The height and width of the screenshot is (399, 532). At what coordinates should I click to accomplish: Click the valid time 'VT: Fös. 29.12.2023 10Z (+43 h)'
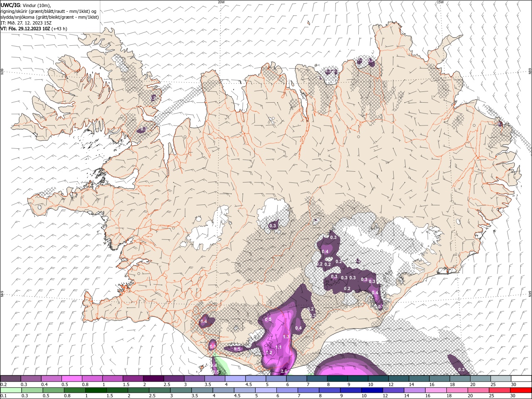[x=34, y=29]
